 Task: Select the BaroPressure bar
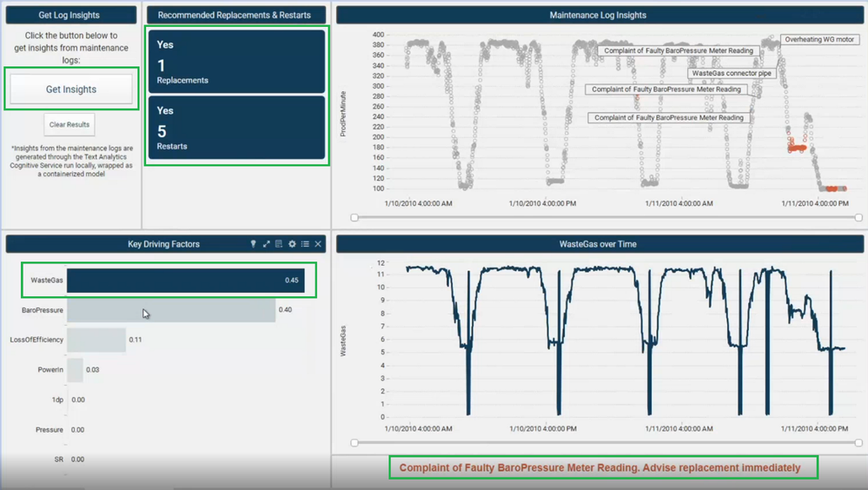tap(171, 310)
